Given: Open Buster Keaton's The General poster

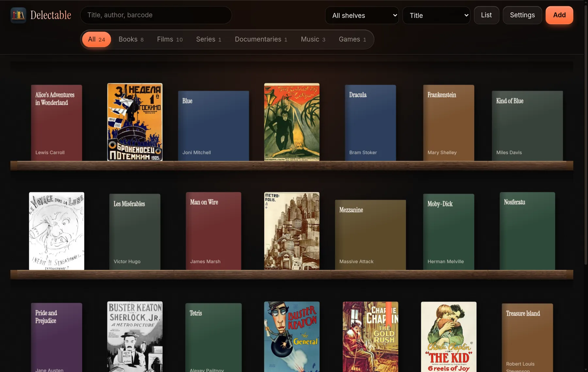Looking at the screenshot, I should (292, 337).
